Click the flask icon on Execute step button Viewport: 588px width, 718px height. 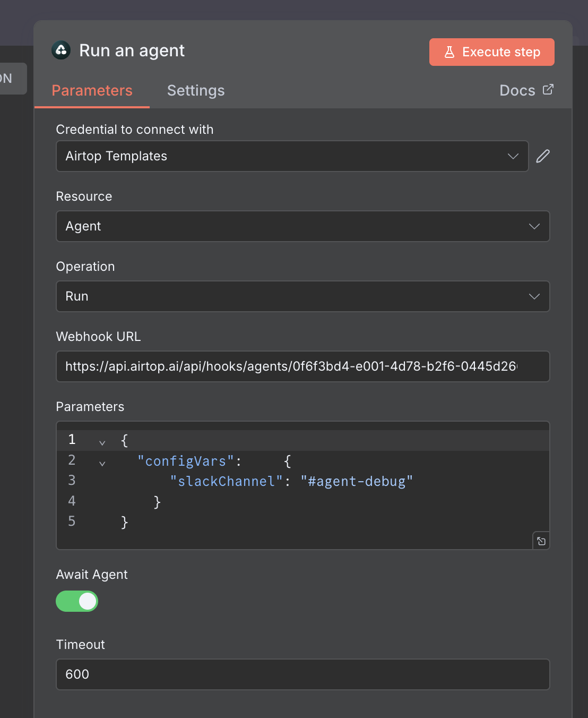451,52
